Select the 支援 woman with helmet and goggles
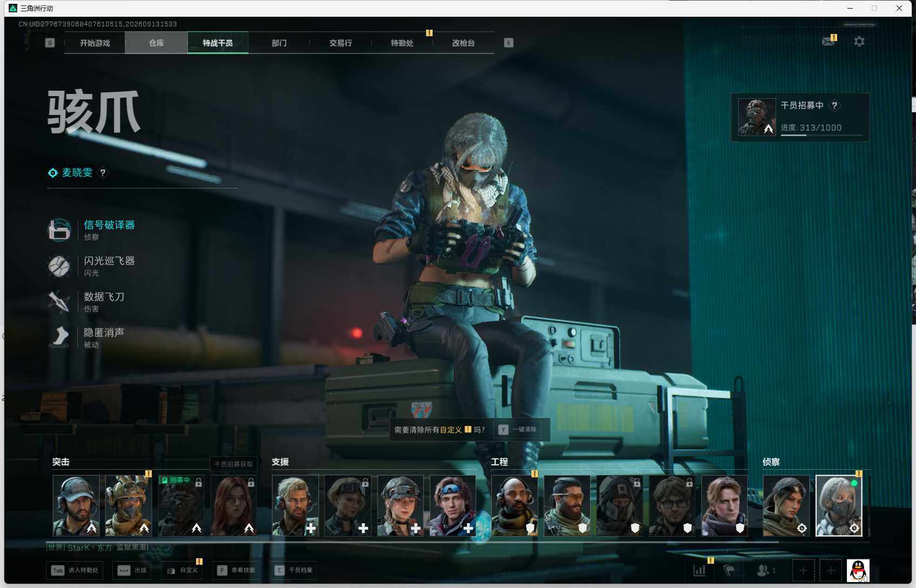The width and height of the screenshot is (916, 588). 400,505
